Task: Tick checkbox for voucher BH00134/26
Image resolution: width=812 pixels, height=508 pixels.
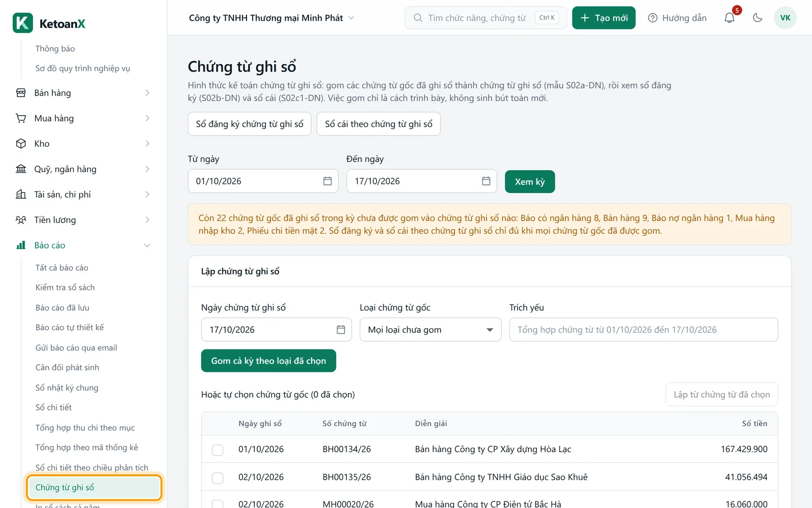Action: (218, 450)
